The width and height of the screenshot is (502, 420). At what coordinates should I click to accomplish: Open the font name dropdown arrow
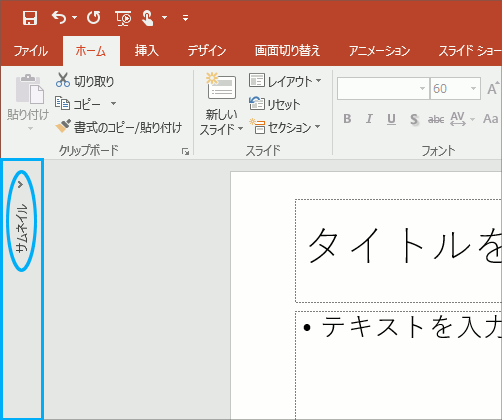pyautogui.click(x=423, y=89)
